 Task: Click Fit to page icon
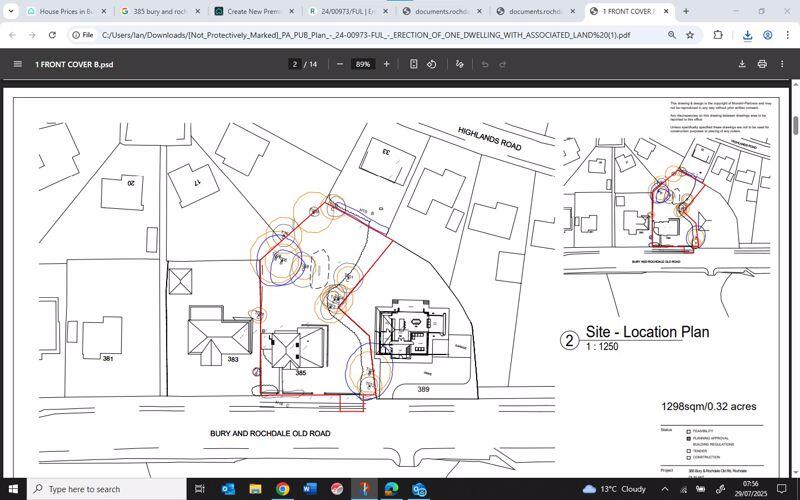pos(414,64)
